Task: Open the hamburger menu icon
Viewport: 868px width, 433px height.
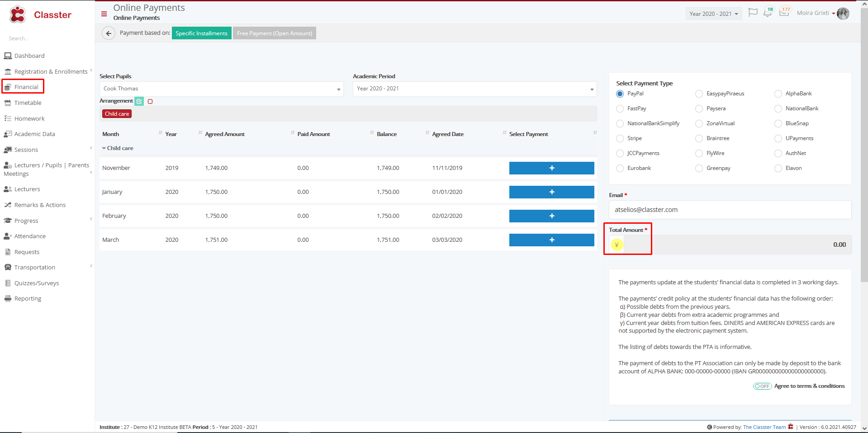Action: coord(104,14)
